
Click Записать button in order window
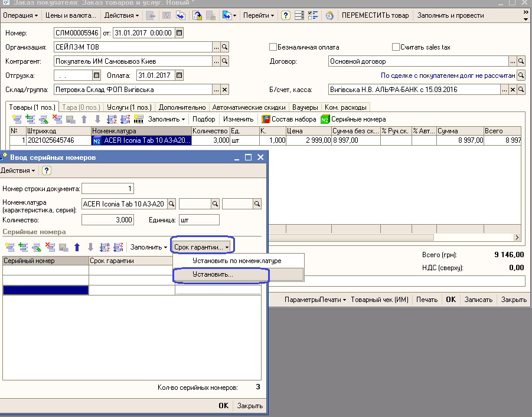(x=478, y=300)
